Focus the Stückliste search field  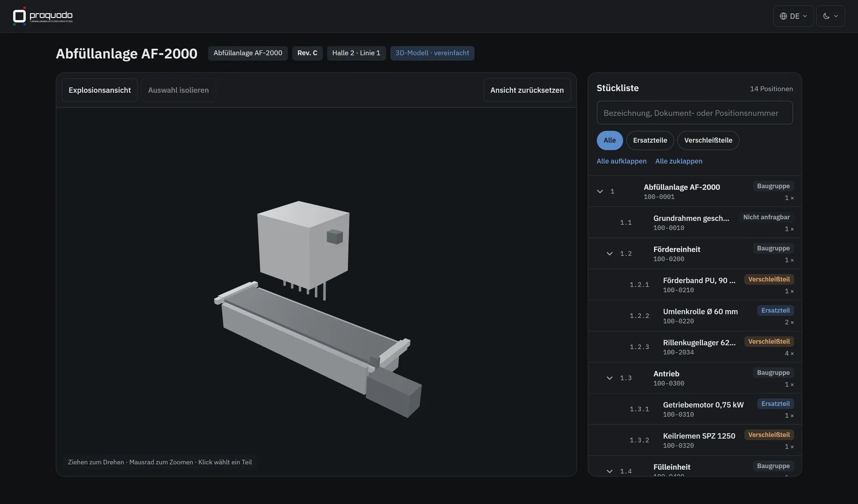coord(695,113)
